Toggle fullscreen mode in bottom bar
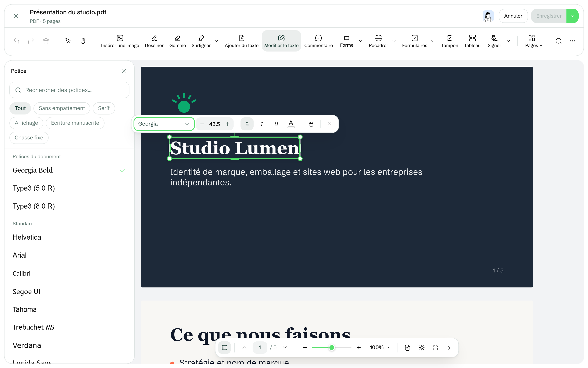This screenshot has width=588, height=368. click(x=435, y=347)
